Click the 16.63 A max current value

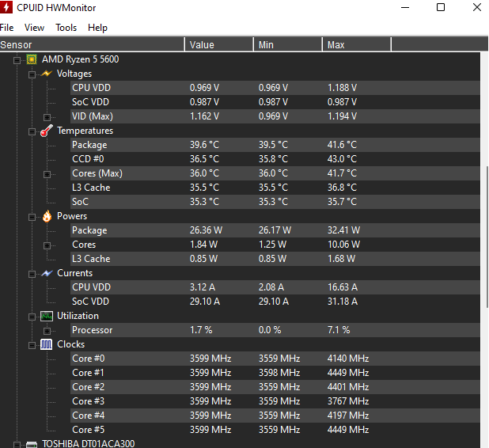pyautogui.click(x=343, y=287)
